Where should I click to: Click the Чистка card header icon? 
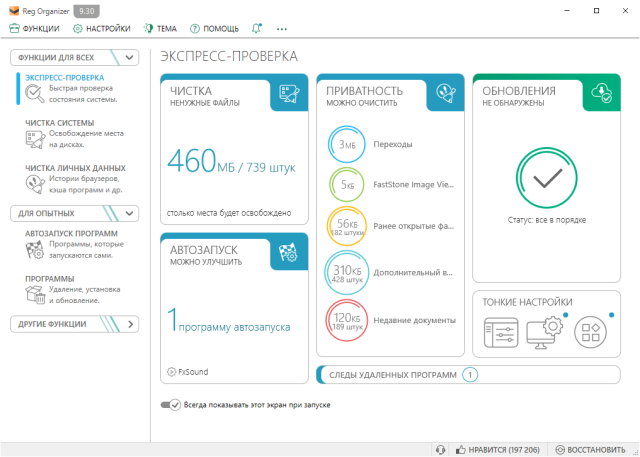click(289, 94)
